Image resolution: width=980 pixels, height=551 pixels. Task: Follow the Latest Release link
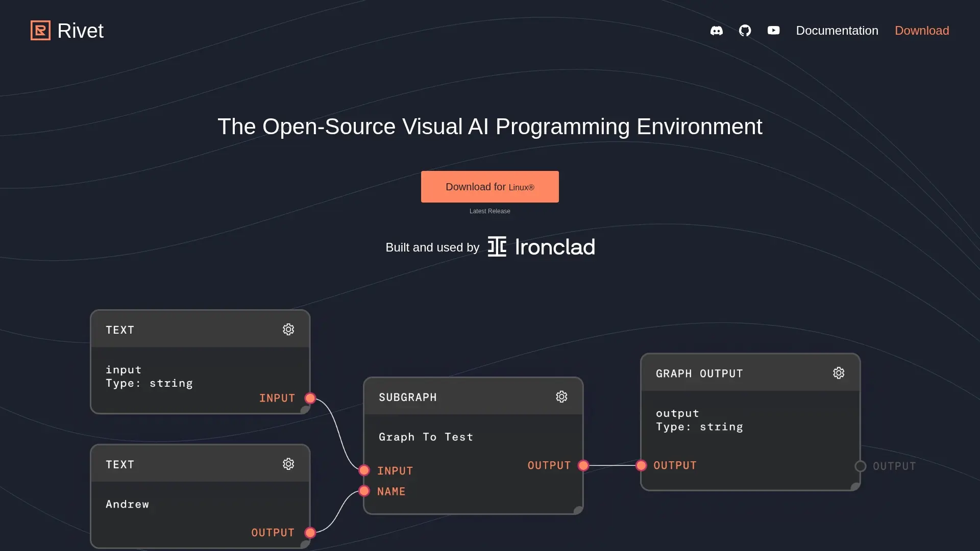[x=489, y=211]
